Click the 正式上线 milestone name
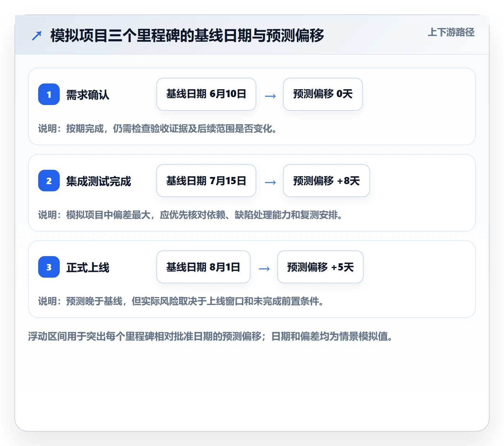 tap(88, 267)
